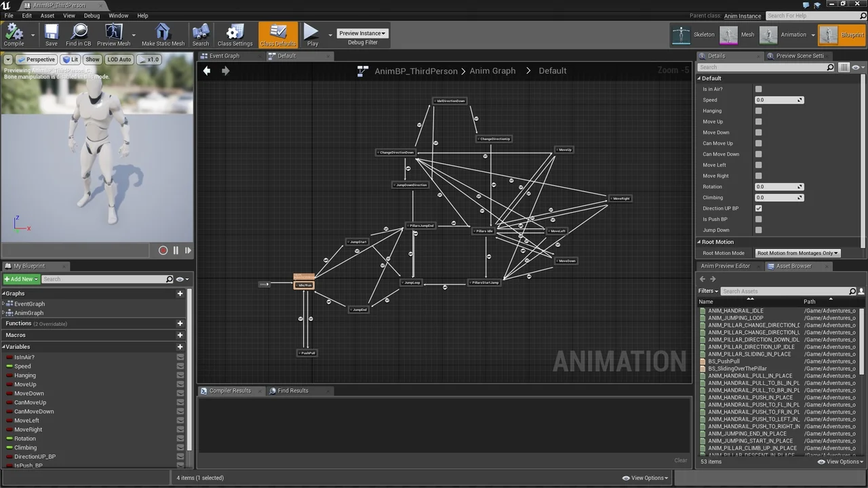Click the Perspective viewport button
Image resolution: width=868 pixels, height=488 pixels.
[x=37, y=60]
